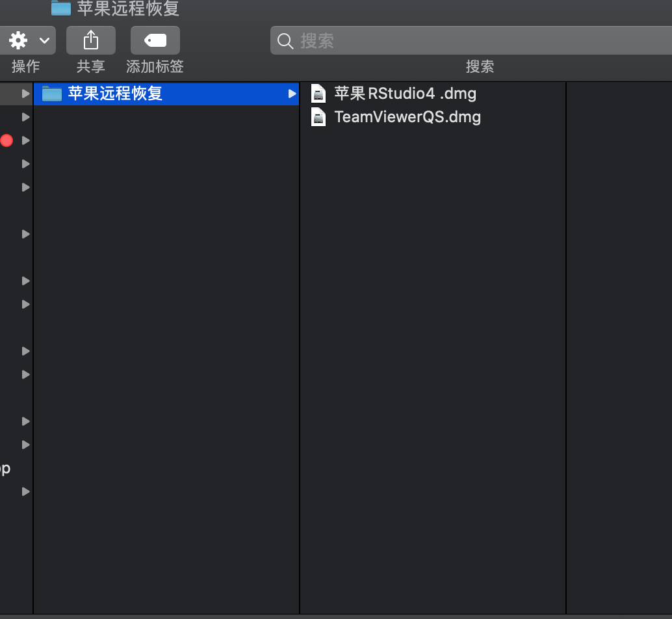The image size is (672, 619).
Task: Click the Share (共享) toolbar icon
Action: (90, 40)
